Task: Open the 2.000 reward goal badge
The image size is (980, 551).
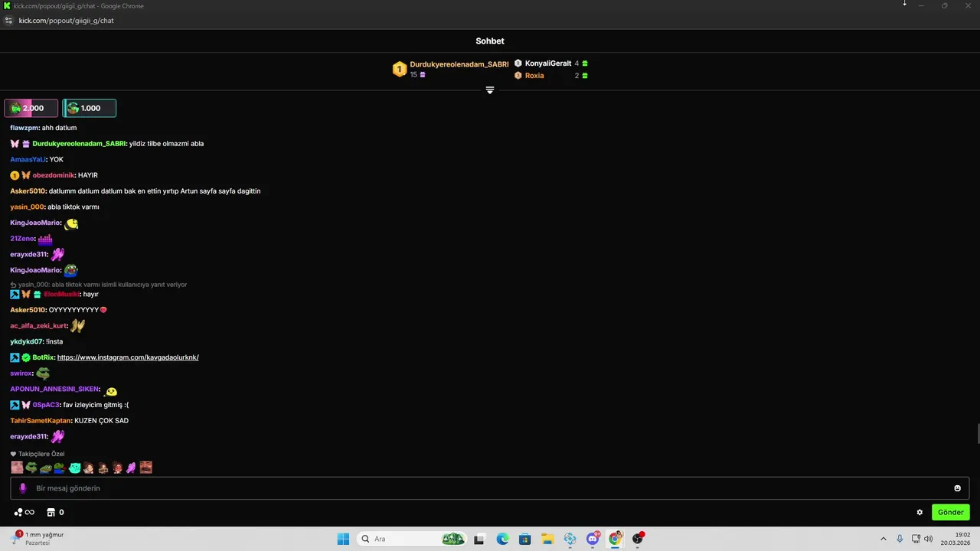Action: [31, 108]
